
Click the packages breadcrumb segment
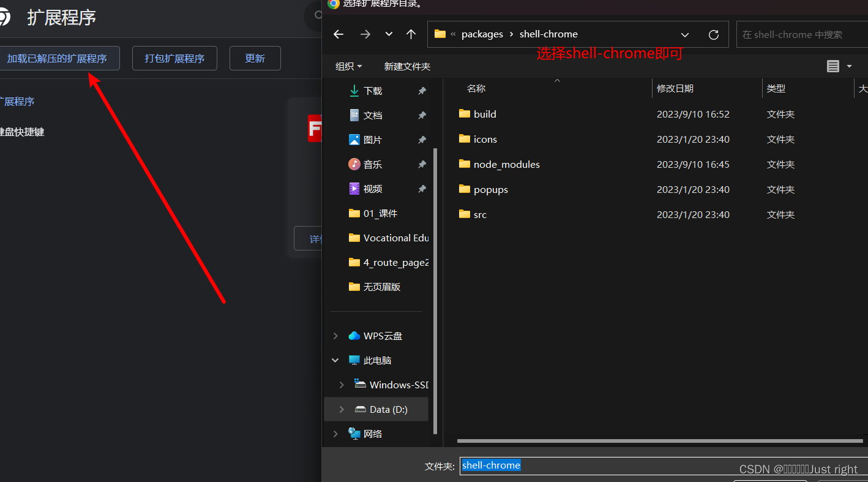click(x=482, y=34)
